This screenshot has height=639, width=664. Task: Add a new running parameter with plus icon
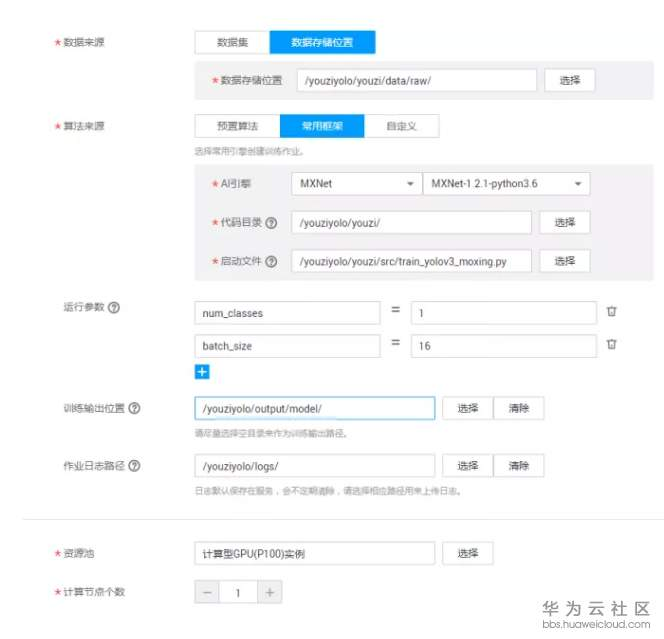[202, 372]
